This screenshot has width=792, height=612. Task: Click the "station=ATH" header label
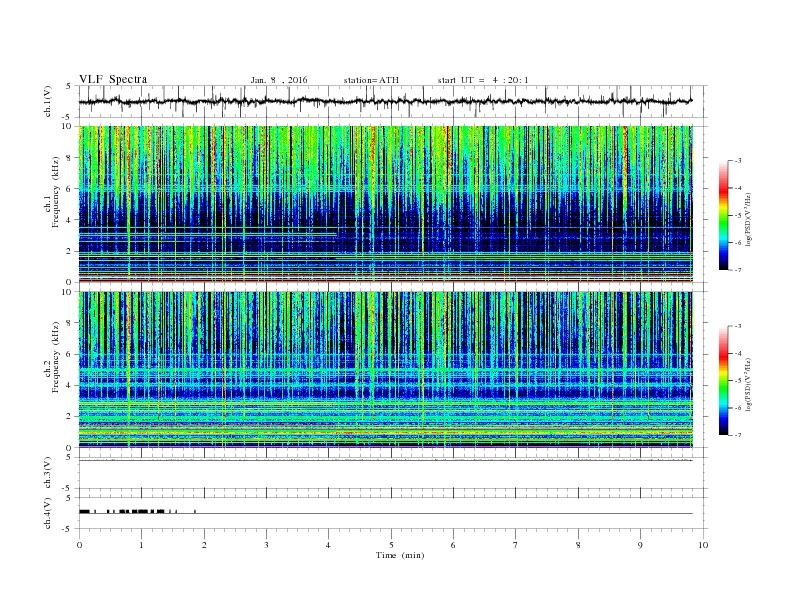pyautogui.click(x=371, y=80)
